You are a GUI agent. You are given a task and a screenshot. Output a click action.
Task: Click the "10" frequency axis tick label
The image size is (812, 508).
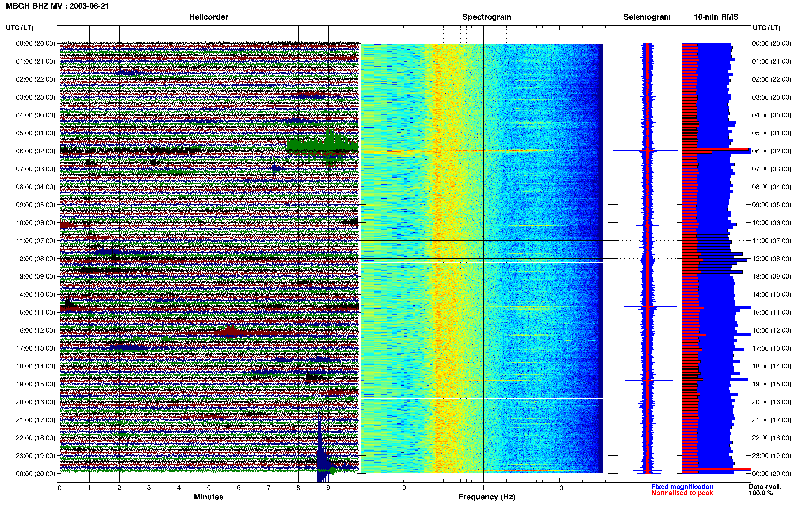559,487
